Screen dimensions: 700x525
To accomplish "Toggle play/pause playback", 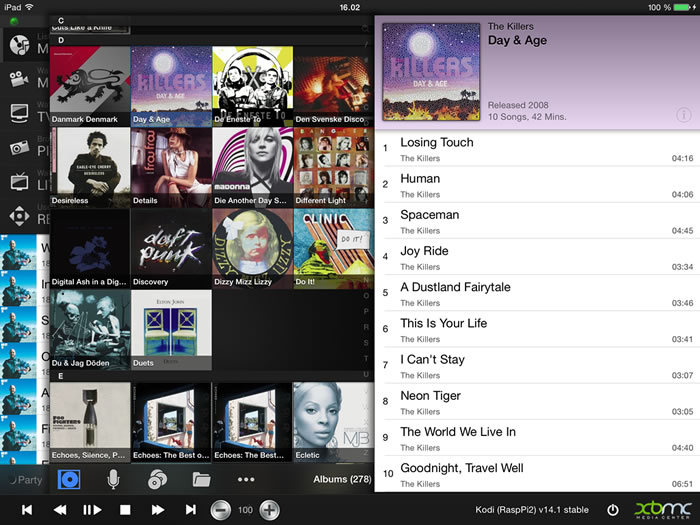I will click(92, 510).
